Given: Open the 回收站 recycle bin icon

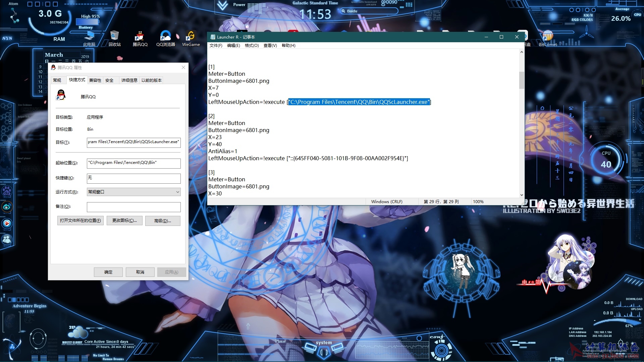Looking at the screenshot, I should pos(114,38).
